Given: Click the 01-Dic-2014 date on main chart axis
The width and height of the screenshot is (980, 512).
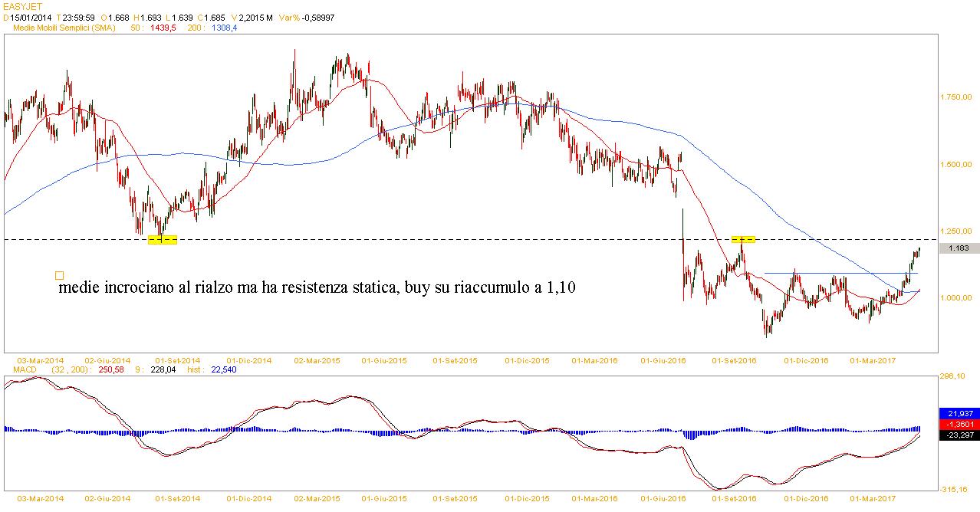Looking at the screenshot, I should [x=249, y=359].
